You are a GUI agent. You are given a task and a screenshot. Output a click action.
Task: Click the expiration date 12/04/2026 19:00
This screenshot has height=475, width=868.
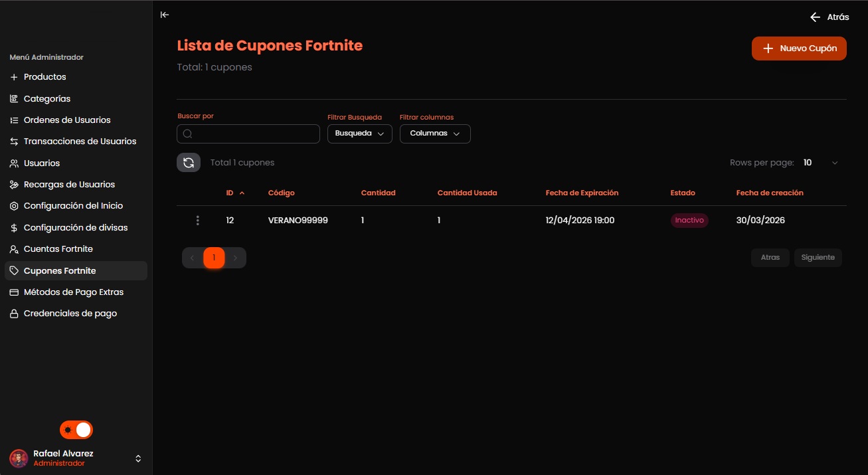(x=580, y=221)
